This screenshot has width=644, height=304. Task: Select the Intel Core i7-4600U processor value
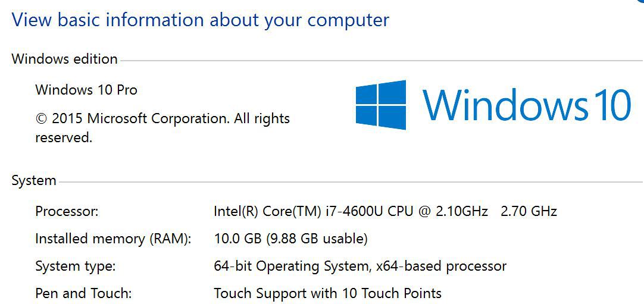[x=351, y=211]
